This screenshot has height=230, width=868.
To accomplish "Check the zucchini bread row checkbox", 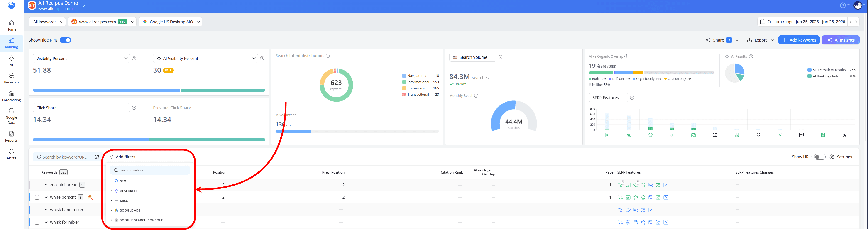I will pos(37,185).
